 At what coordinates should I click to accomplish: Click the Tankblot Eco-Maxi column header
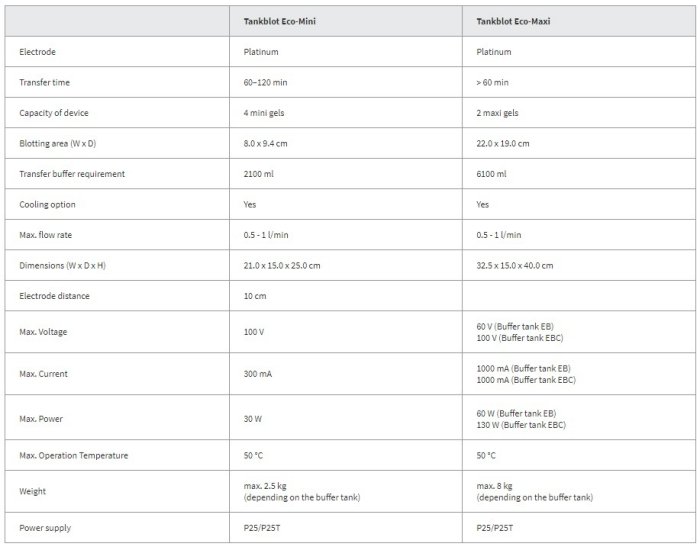[522, 21]
